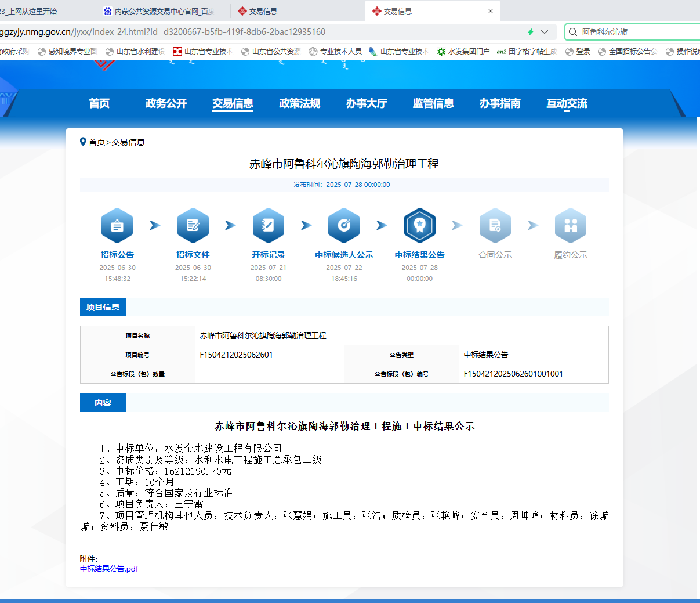Click the green lightning bolt in address bar
This screenshot has width=700, height=603.
531,32
